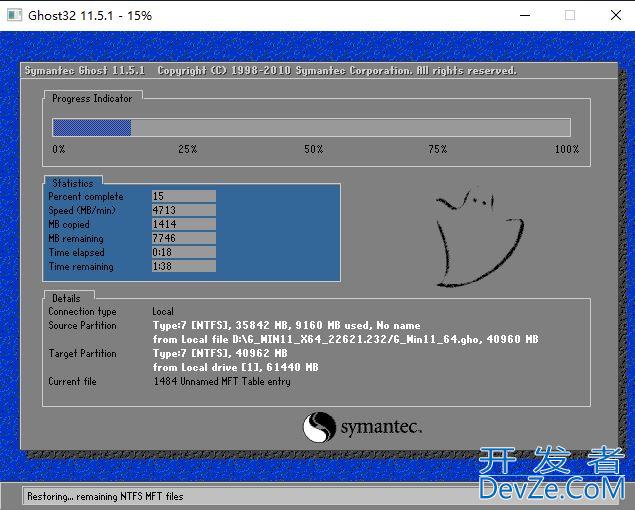Click the 0% progress marker

pos(59,149)
